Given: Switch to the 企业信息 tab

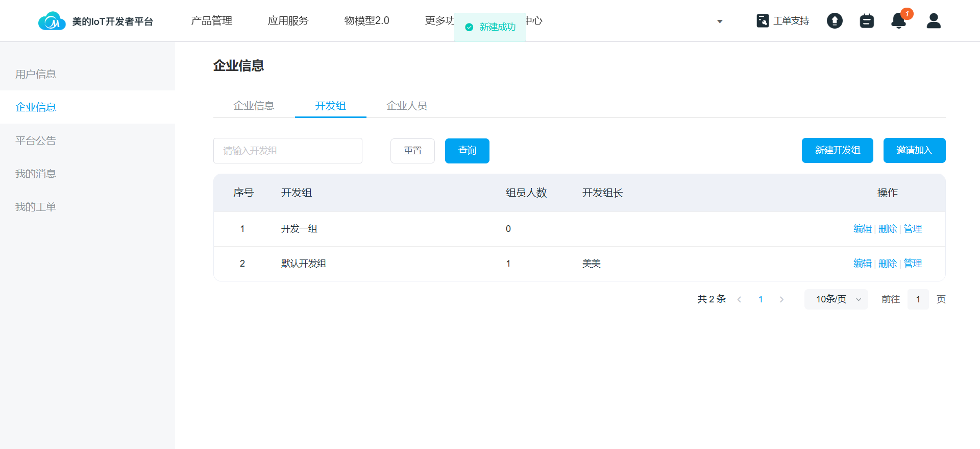Looking at the screenshot, I should 254,106.
